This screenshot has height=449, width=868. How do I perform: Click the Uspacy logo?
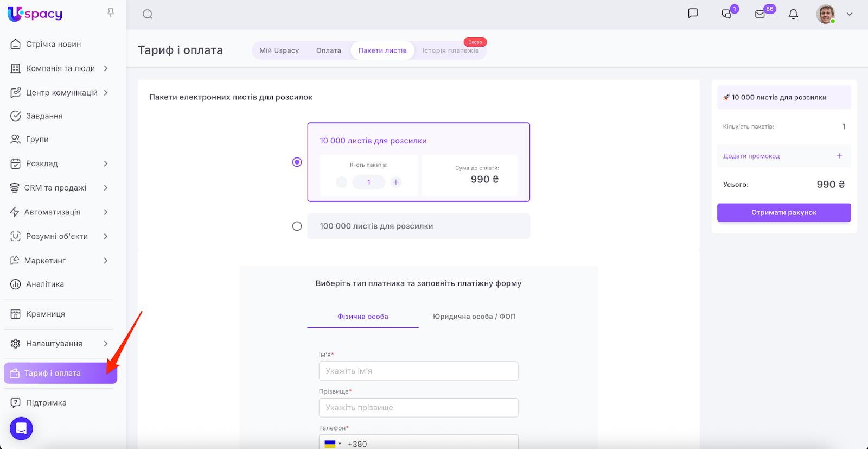[35, 14]
